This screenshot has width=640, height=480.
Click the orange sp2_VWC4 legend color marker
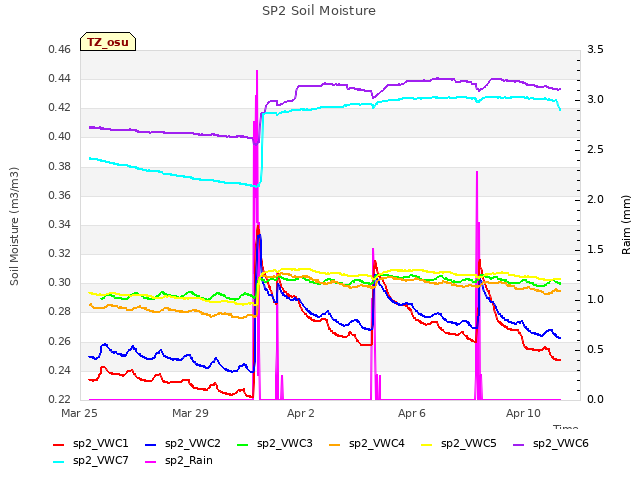point(335,444)
